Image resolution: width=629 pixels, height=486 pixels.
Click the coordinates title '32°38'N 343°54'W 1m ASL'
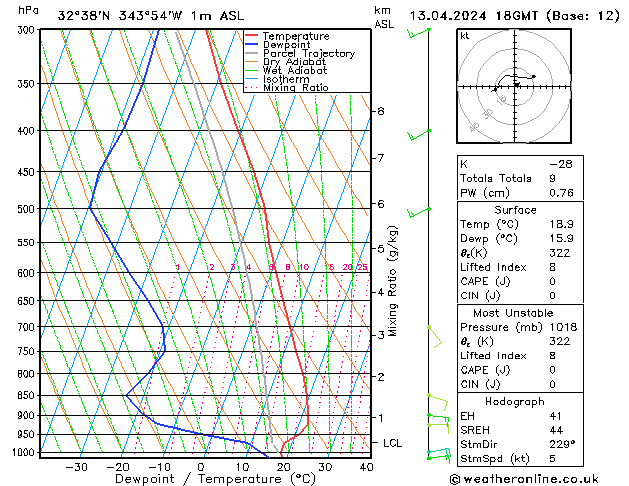(151, 16)
